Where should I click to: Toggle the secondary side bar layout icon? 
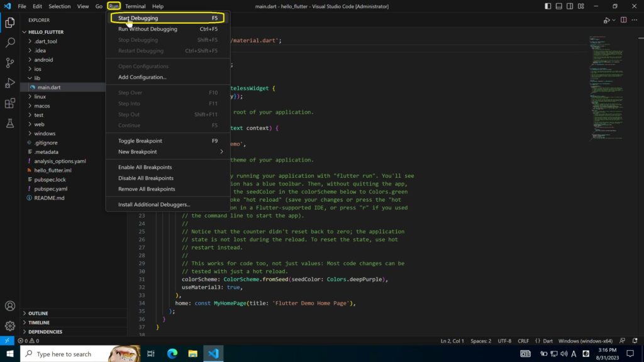(x=570, y=6)
